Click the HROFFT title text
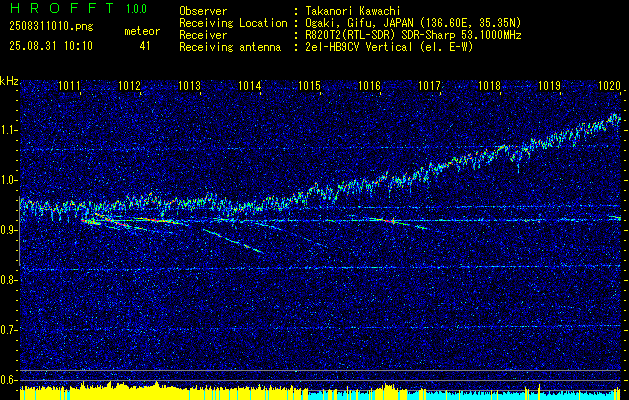The height and width of the screenshot is (400, 629). [x=62, y=8]
